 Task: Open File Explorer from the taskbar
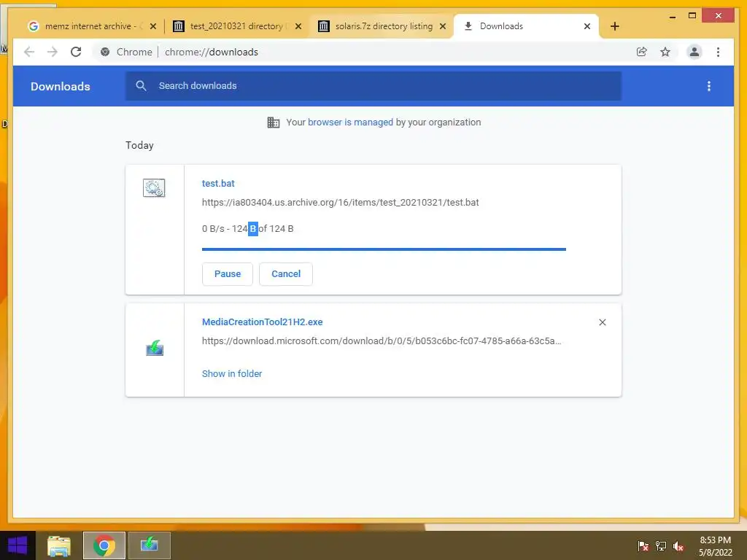(x=59, y=545)
